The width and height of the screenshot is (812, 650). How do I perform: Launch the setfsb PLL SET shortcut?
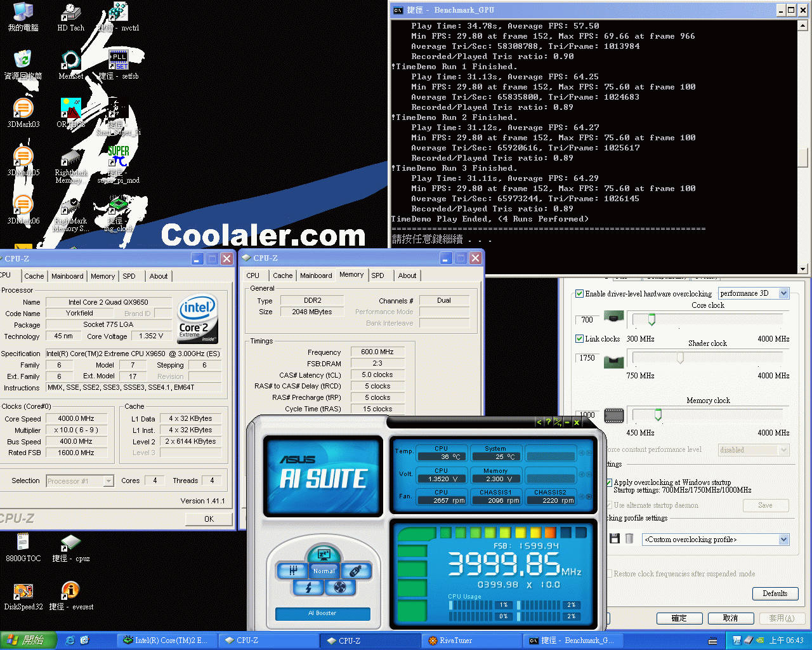coord(118,65)
